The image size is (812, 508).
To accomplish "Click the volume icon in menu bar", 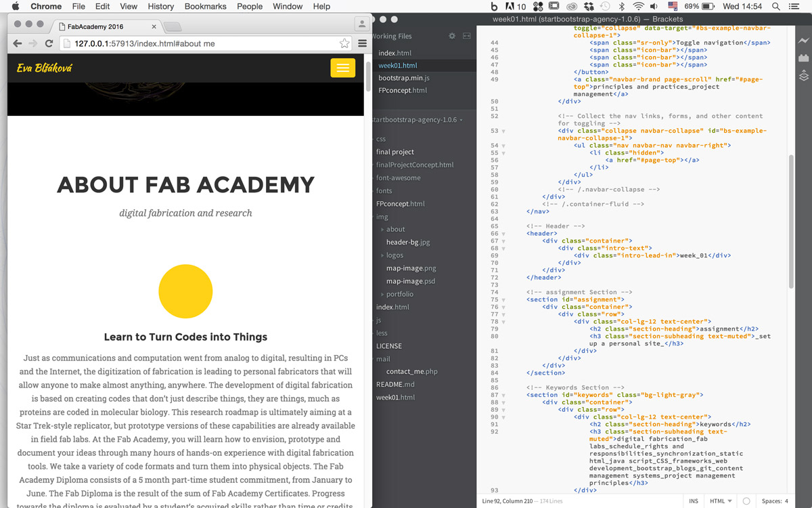I will click(655, 6).
